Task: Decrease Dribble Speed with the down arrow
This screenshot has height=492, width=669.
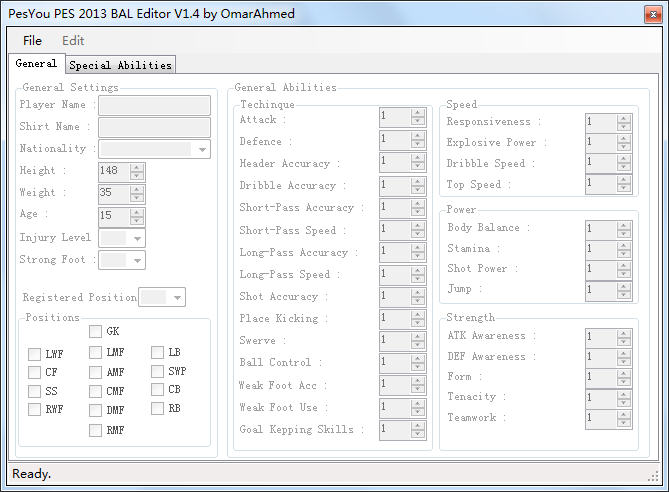Action: coord(623,167)
